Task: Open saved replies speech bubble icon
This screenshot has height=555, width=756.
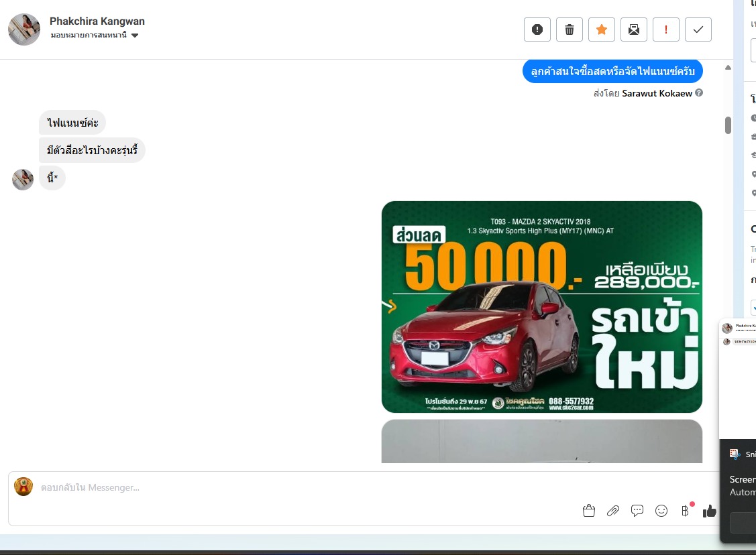Action: point(637,511)
